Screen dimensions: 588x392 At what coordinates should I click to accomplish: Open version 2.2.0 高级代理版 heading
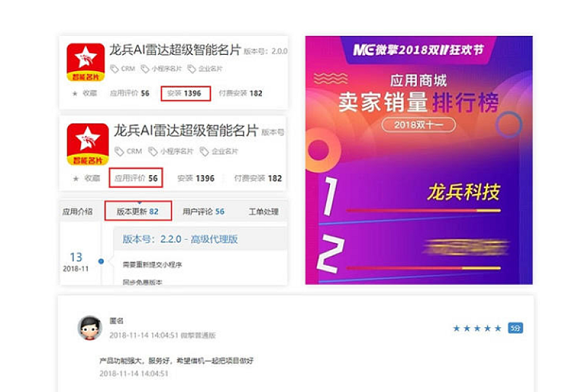point(180,239)
